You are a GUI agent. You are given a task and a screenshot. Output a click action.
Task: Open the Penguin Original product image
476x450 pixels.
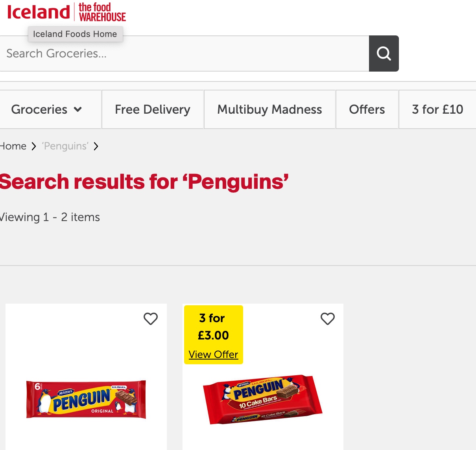(x=86, y=399)
